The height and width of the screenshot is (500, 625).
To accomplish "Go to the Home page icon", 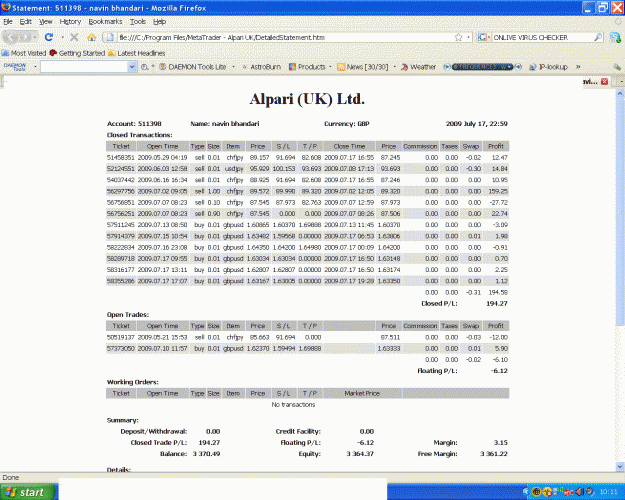I will click(92, 37).
